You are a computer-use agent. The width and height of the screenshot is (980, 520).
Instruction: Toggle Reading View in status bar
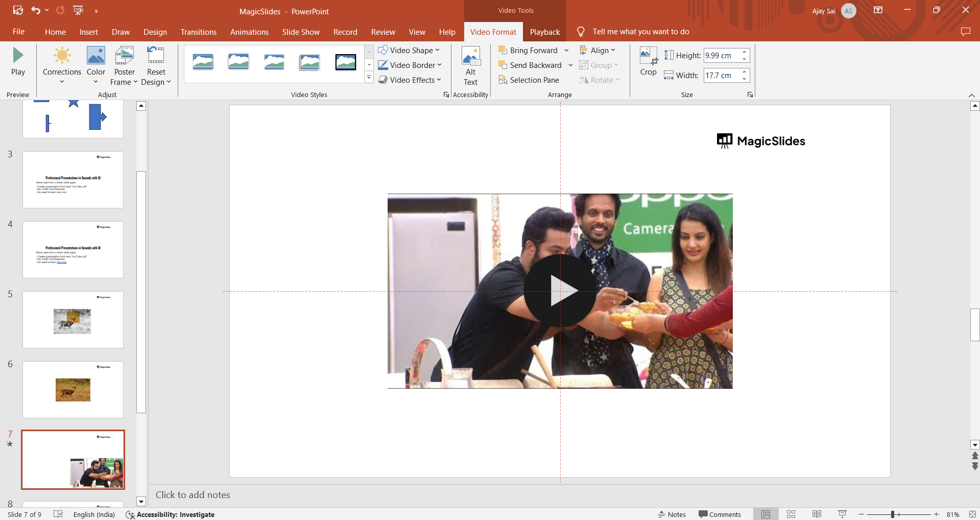pos(817,514)
